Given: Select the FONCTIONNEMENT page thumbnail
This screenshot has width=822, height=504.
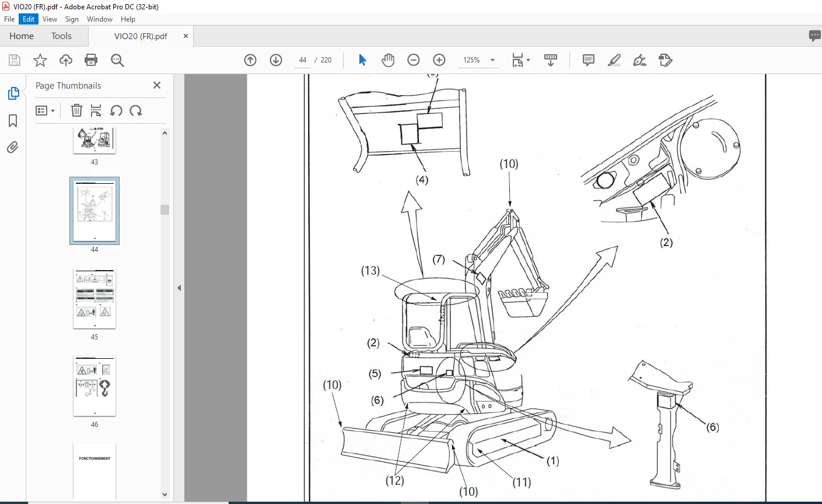Looking at the screenshot, I should coord(95,471).
